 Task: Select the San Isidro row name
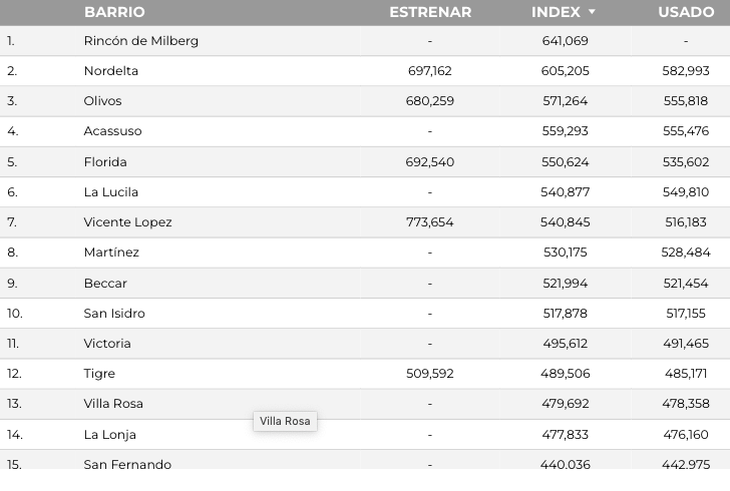pyautogui.click(x=114, y=313)
